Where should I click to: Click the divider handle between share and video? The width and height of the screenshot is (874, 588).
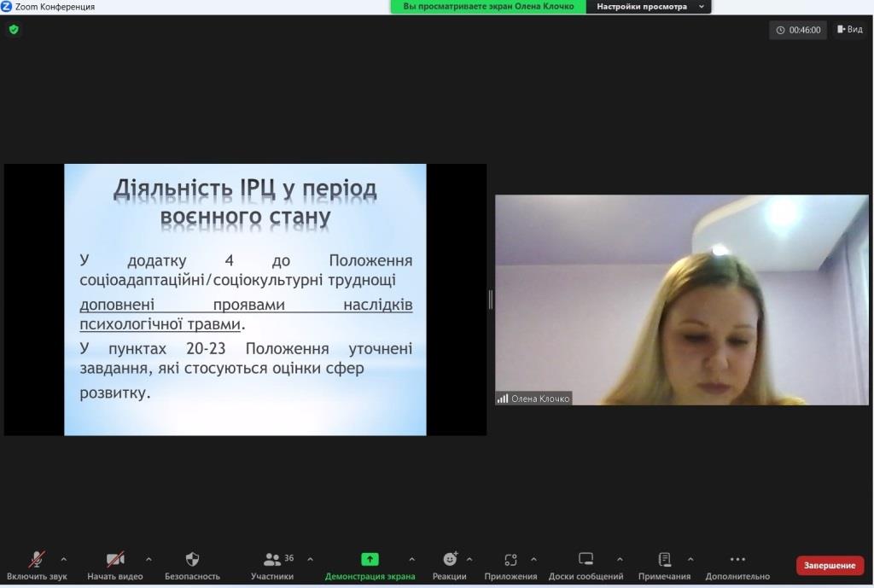[x=491, y=300]
